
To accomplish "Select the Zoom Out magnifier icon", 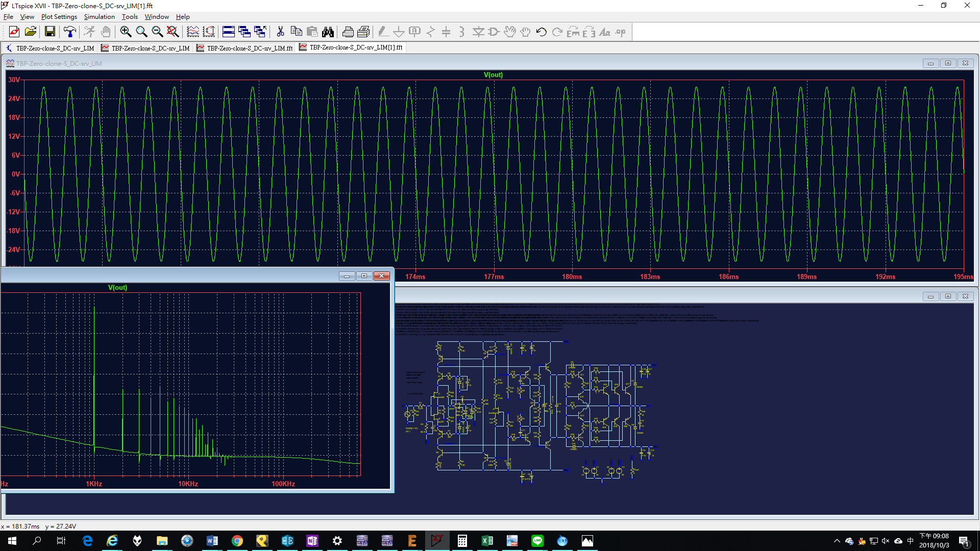I will tap(157, 32).
